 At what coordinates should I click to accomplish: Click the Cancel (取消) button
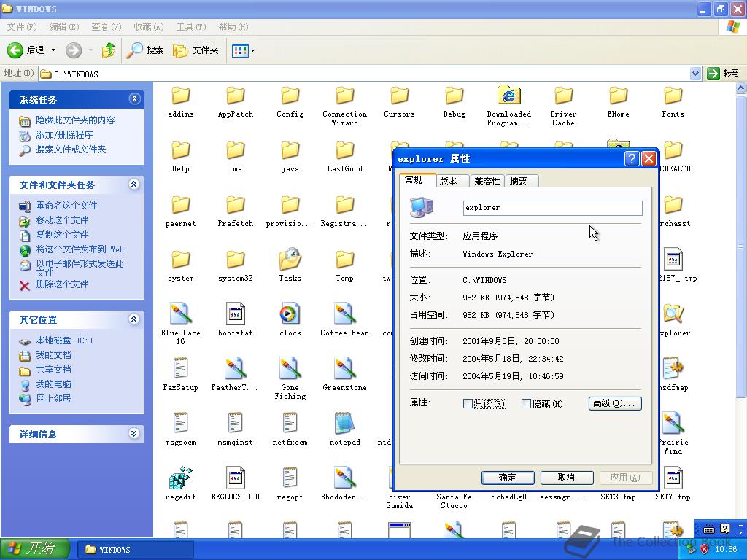(566, 478)
